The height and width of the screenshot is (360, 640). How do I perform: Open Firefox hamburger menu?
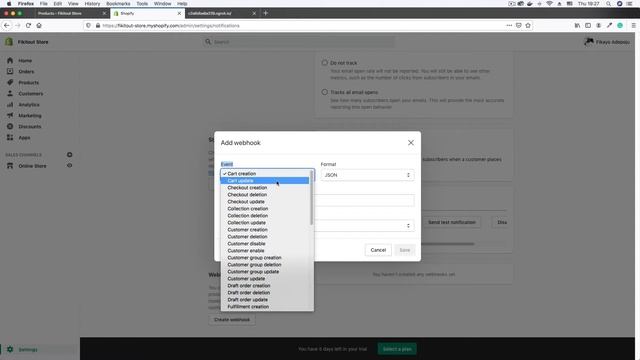pos(633,25)
